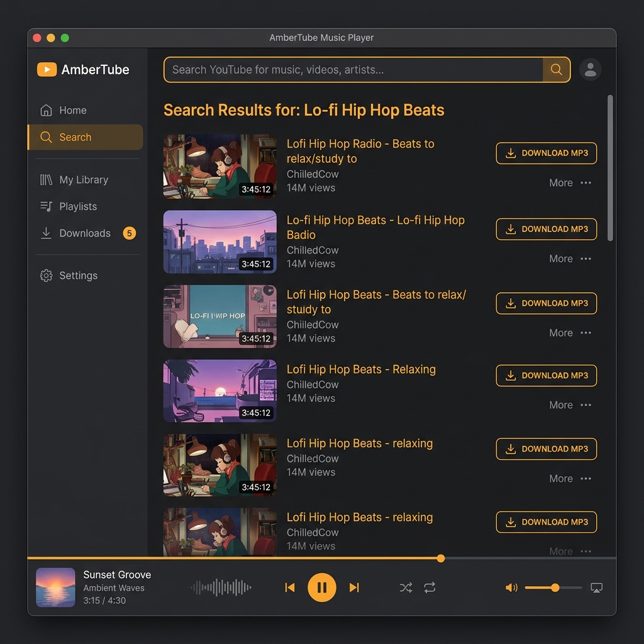Viewport: 644px width, 644px height.
Task: Click the playback progress bar handle
Action: tap(441, 558)
